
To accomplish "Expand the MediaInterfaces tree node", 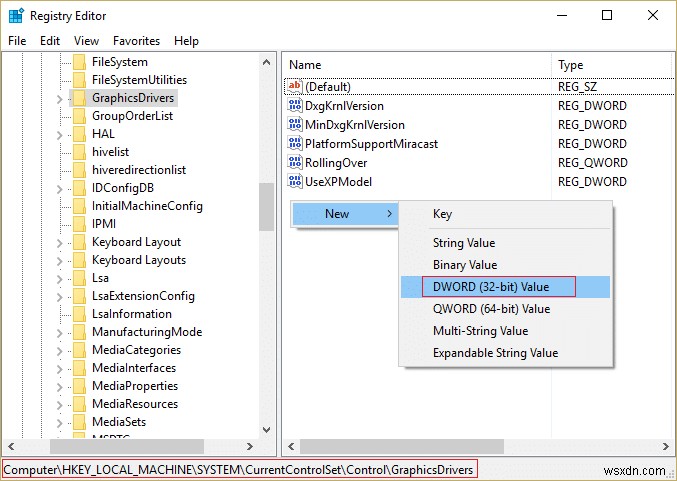I will 60,369.
